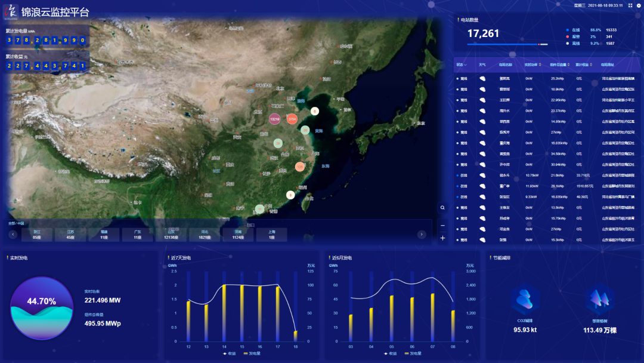644x363 pixels.
Task: Click day 14 bar in 近7天发电
Action: click(x=224, y=313)
